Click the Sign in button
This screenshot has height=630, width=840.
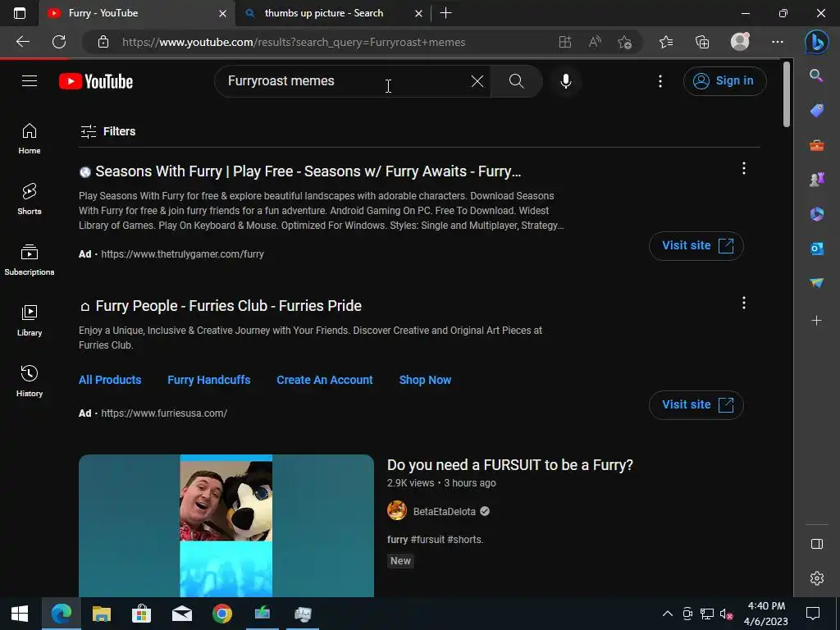tap(724, 81)
